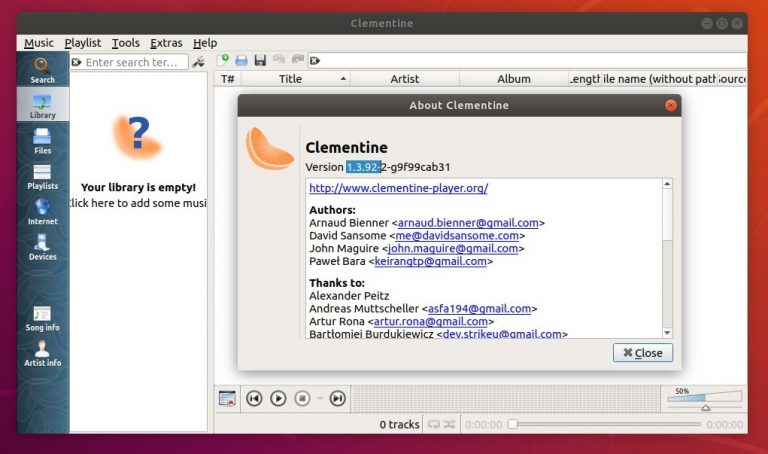Sort playlist by Title column header
The width and height of the screenshot is (768, 454).
tap(295, 79)
